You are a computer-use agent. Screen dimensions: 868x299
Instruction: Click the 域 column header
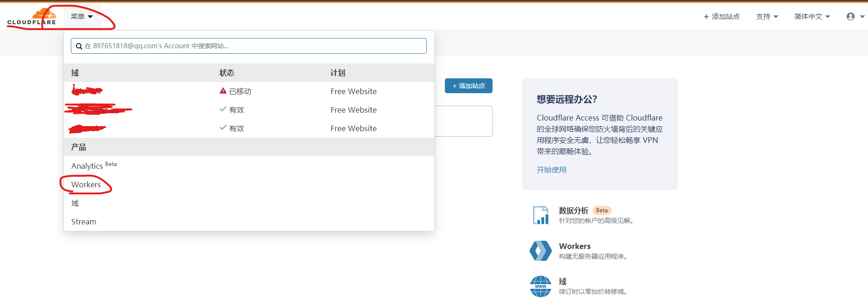tap(75, 73)
